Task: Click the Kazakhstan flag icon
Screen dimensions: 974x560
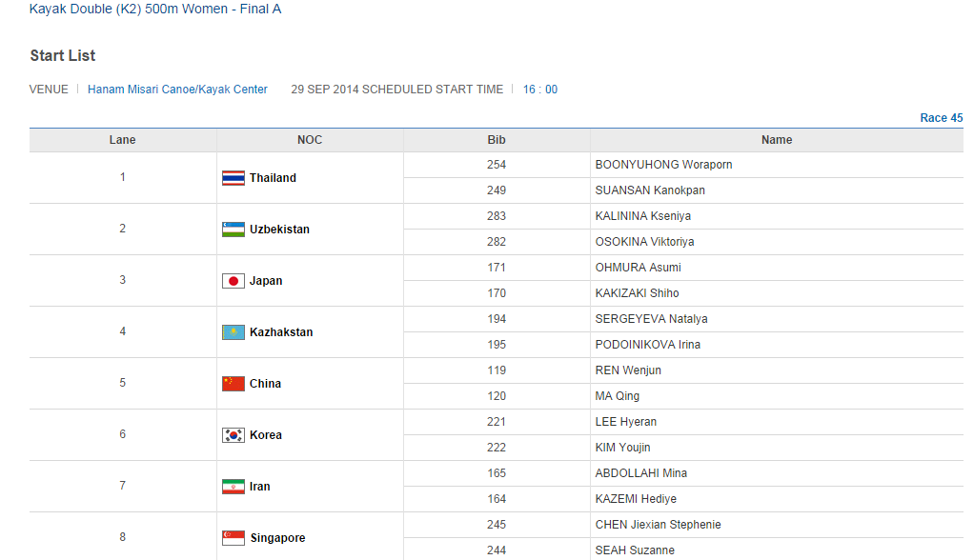Action: point(233,332)
